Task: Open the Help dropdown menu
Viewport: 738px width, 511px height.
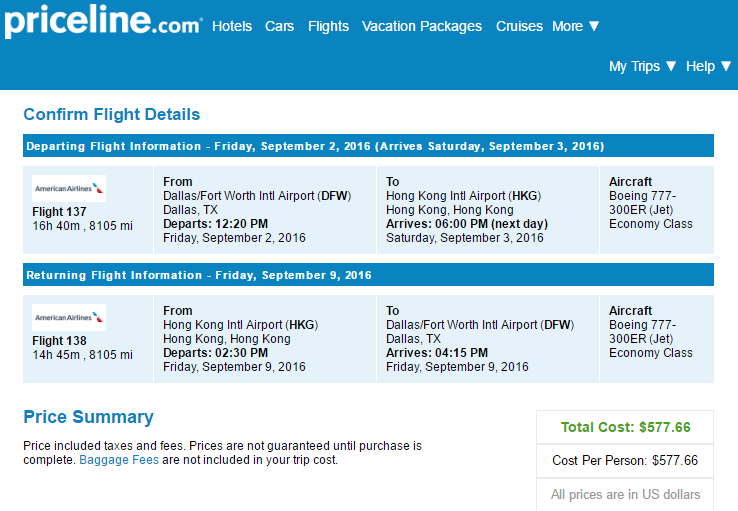Action: coord(708,66)
